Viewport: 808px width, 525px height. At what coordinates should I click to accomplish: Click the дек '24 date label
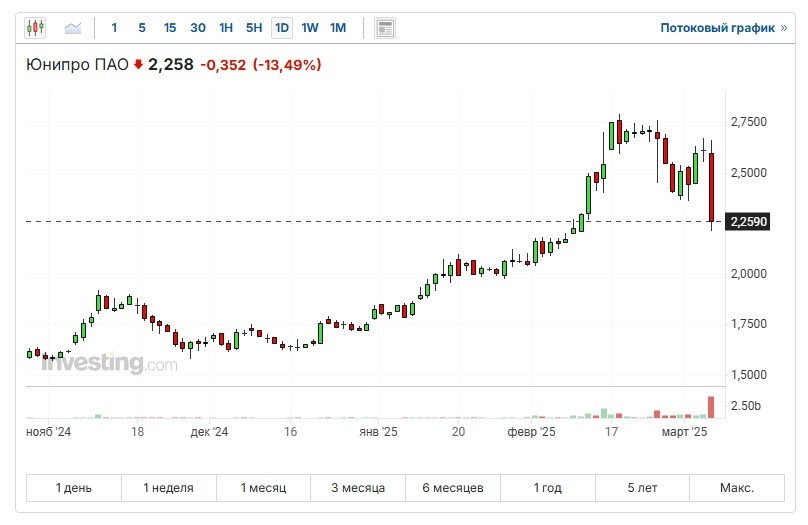coord(209,432)
